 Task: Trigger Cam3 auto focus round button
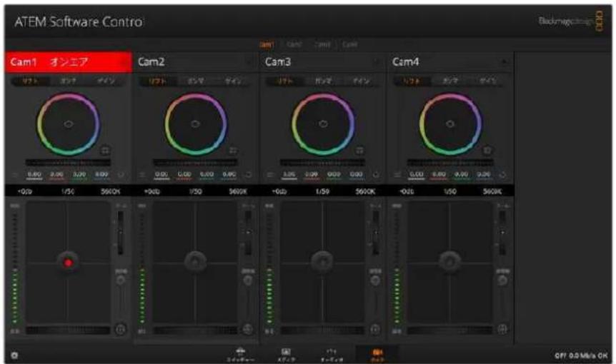[375, 330]
